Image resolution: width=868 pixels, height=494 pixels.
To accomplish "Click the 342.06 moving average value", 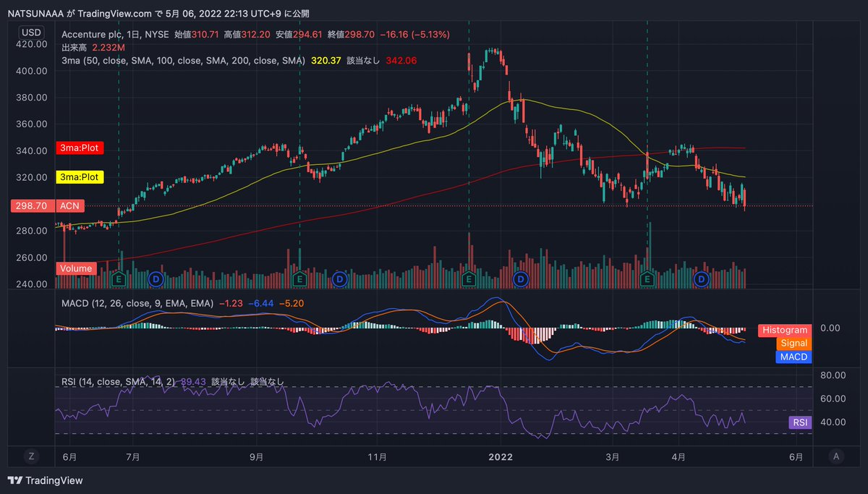I will tap(401, 61).
